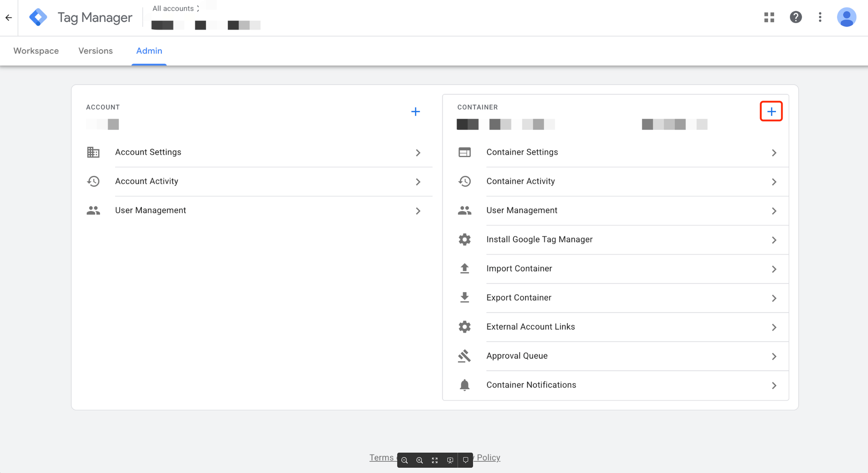Screen dimensions: 868x473
Task: Click the Terms link in footer
Action: pyautogui.click(x=381, y=457)
